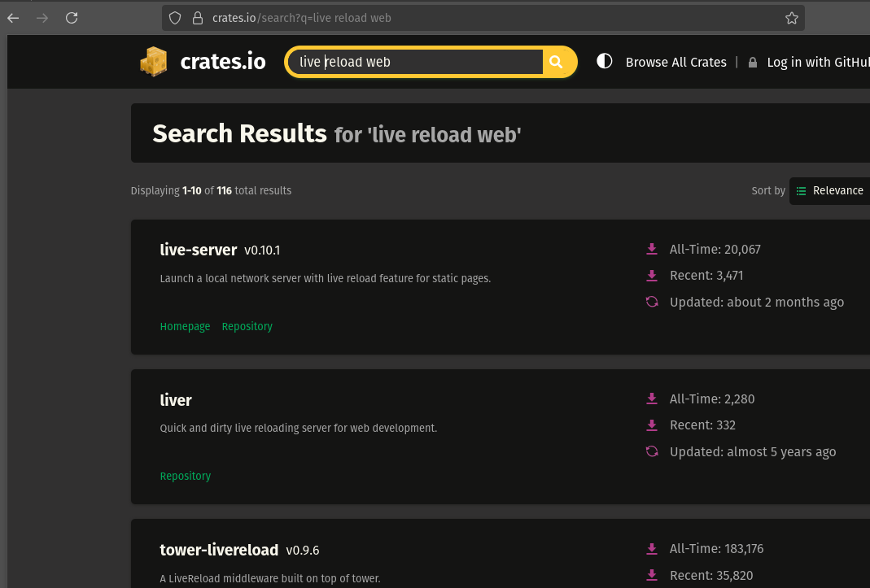Select the tower-livereload version v0.9.6
Viewport: 870px width, 588px height.
303,551
